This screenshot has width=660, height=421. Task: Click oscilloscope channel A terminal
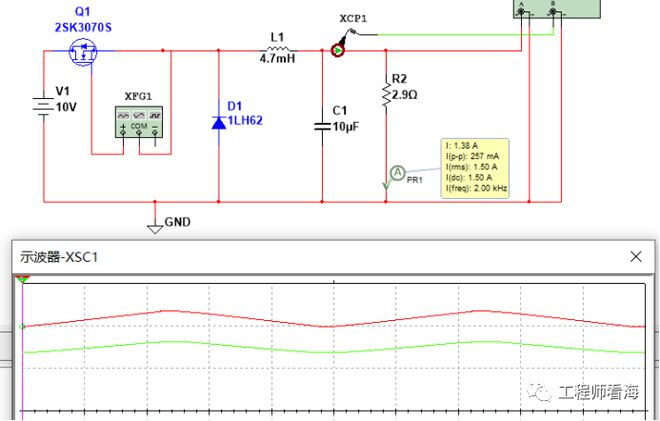point(522,11)
